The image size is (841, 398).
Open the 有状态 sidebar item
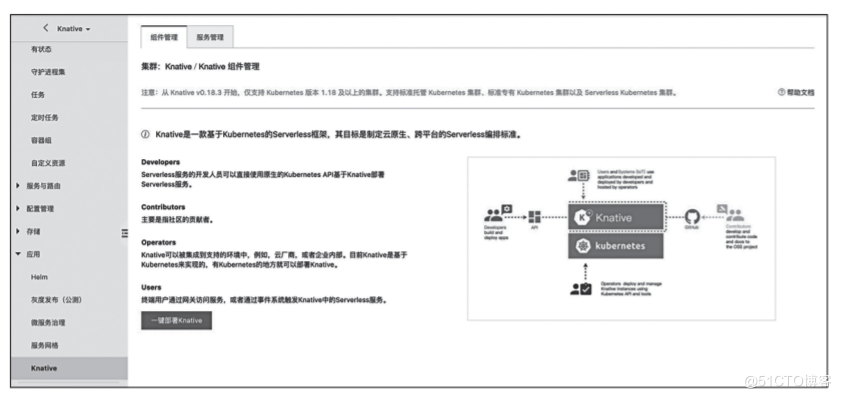(x=41, y=49)
